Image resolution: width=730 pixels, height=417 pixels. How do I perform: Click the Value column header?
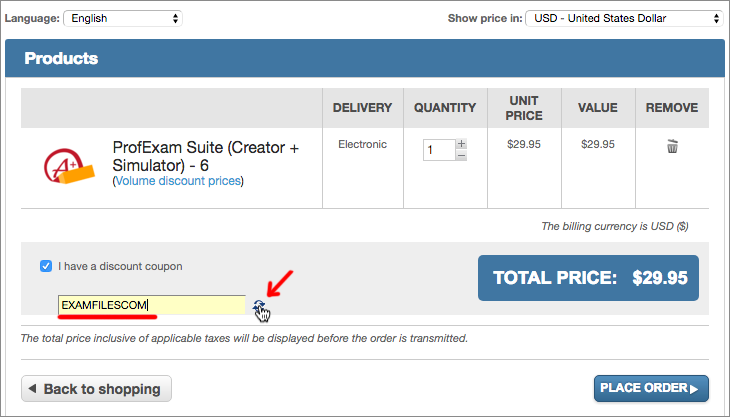598,108
